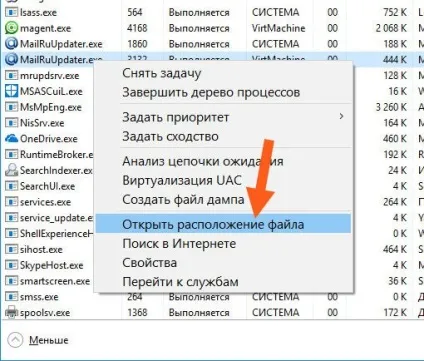
Task: Click the SkypeHost.exe process icon
Action: (11, 265)
